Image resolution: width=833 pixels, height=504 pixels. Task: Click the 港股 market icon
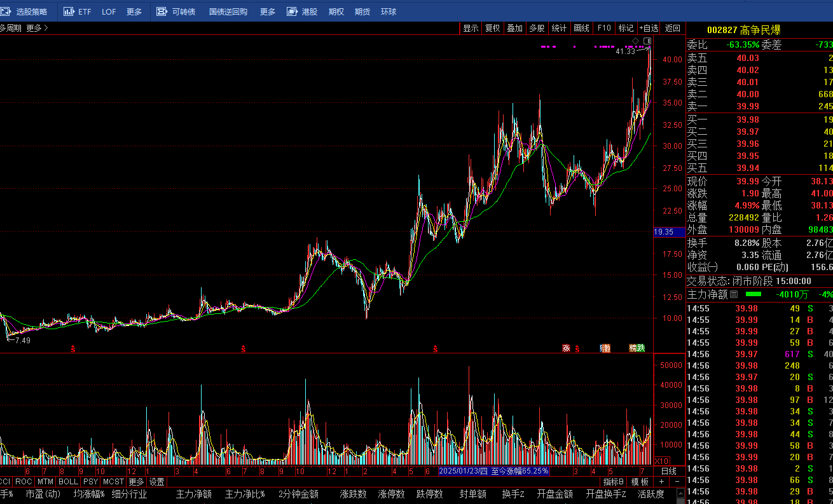[292, 11]
